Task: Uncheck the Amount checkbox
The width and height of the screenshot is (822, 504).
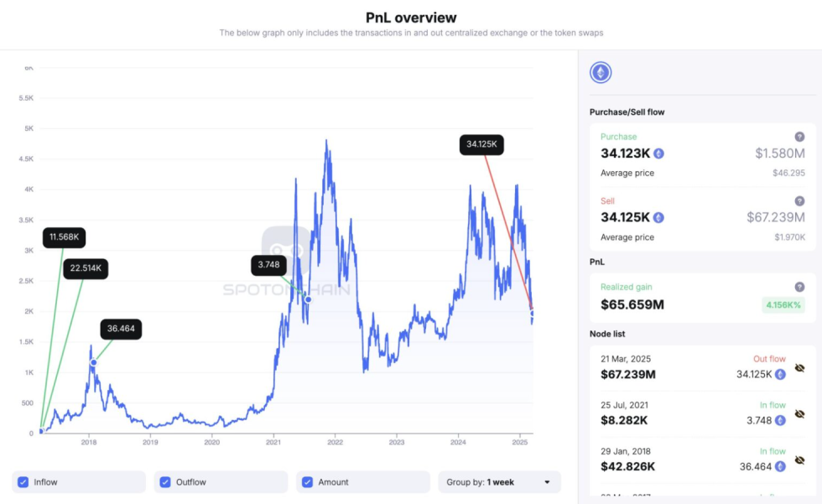Action: 308,481
